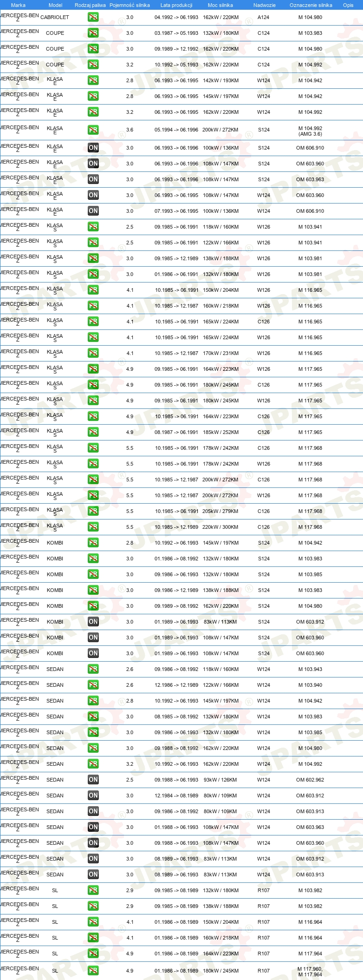The image size is (363, 980).
Task: Click the A124 body cell
Action: 264,17
